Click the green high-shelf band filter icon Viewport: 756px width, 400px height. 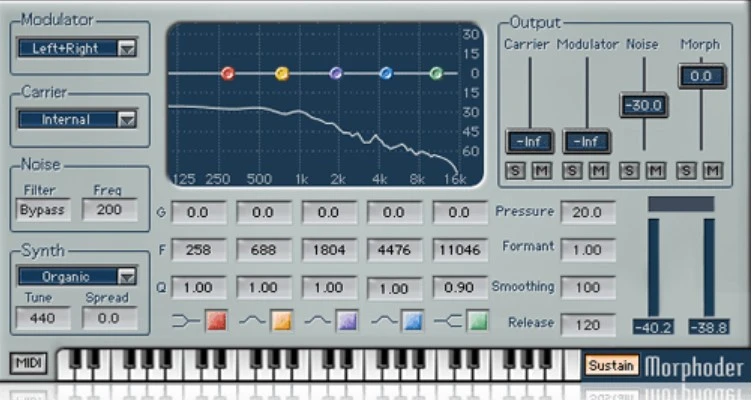click(x=477, y=321)
